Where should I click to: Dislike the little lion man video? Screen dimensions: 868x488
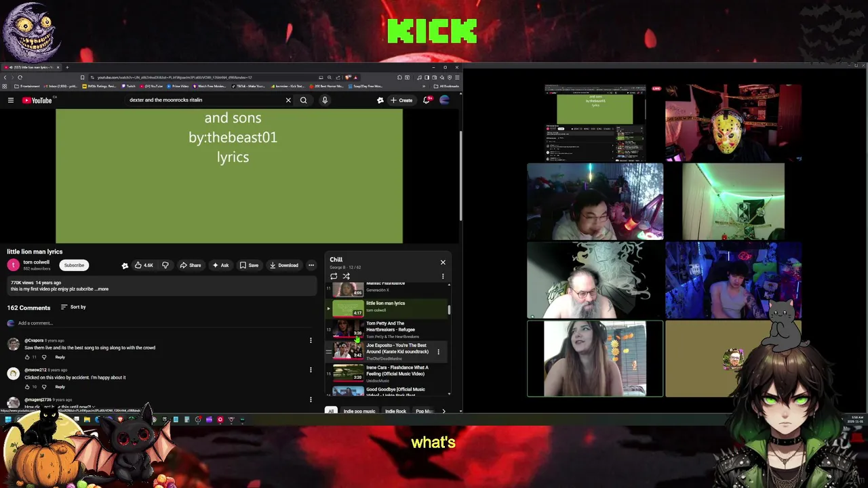point(165,265)
